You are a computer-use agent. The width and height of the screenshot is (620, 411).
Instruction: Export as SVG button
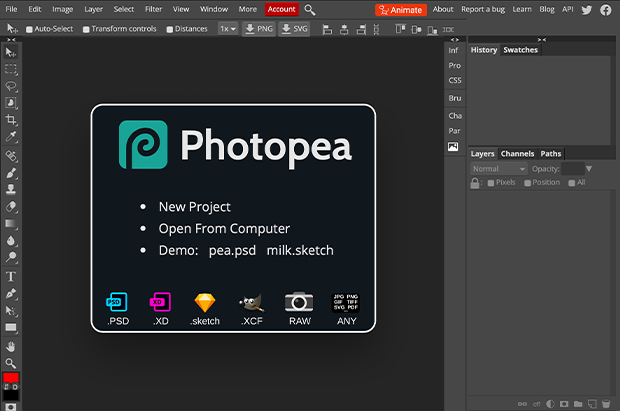pyautogui.click(x=294, y=29)
